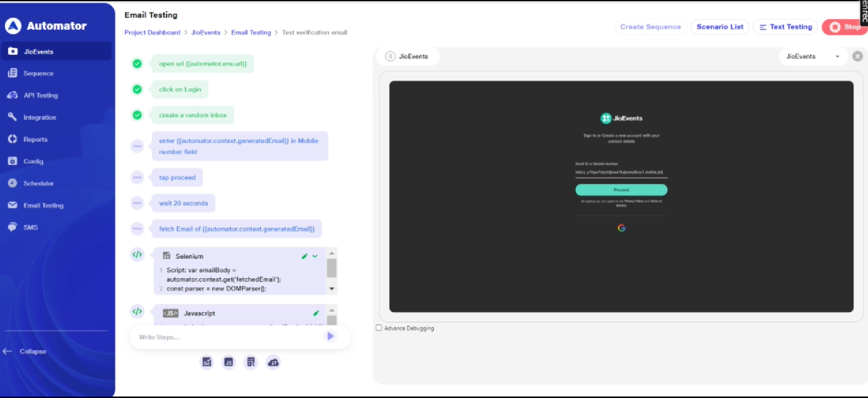Click the Proceed button in preview
Image resolution: width=868 pixels, height=398 pixels.
621,190
